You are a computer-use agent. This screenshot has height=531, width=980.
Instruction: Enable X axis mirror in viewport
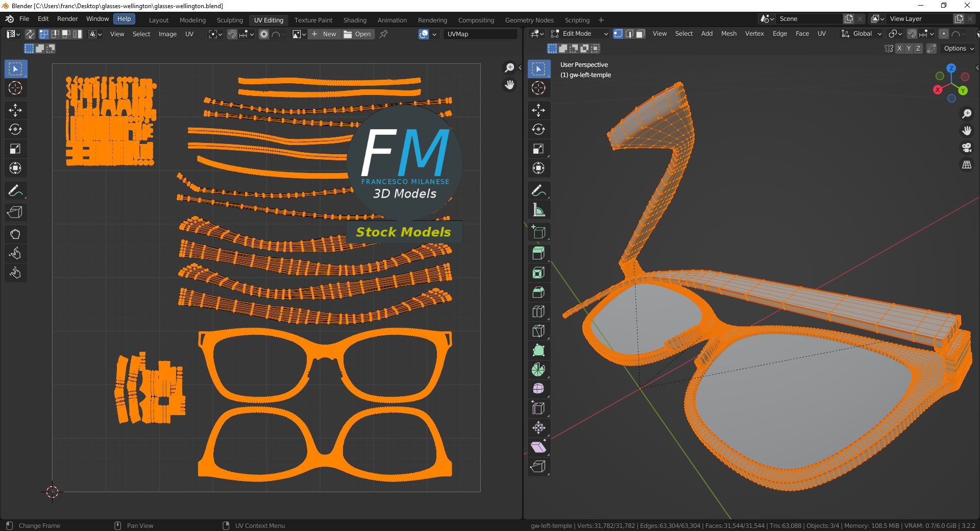pyautogui.click(x=899, y=49)
